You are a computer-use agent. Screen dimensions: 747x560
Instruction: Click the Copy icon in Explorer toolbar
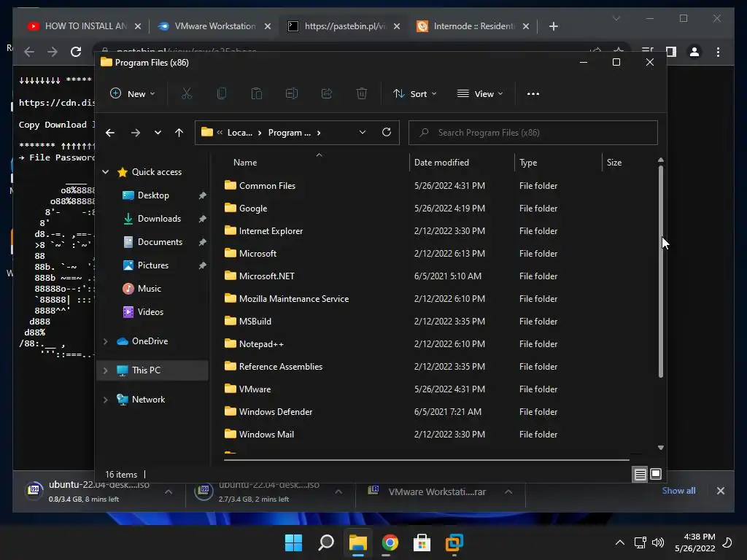(222, 94)
